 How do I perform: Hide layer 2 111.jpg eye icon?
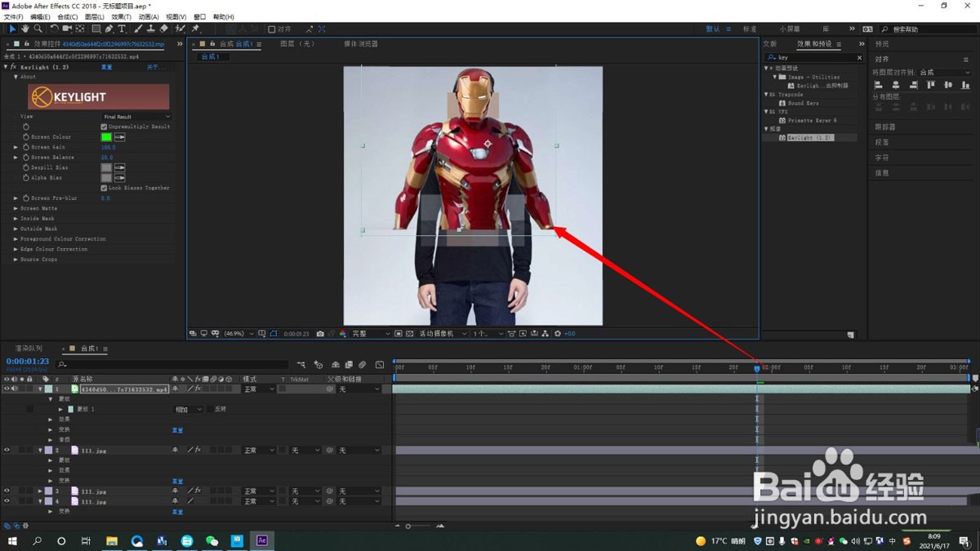click(x=7, y=451)
